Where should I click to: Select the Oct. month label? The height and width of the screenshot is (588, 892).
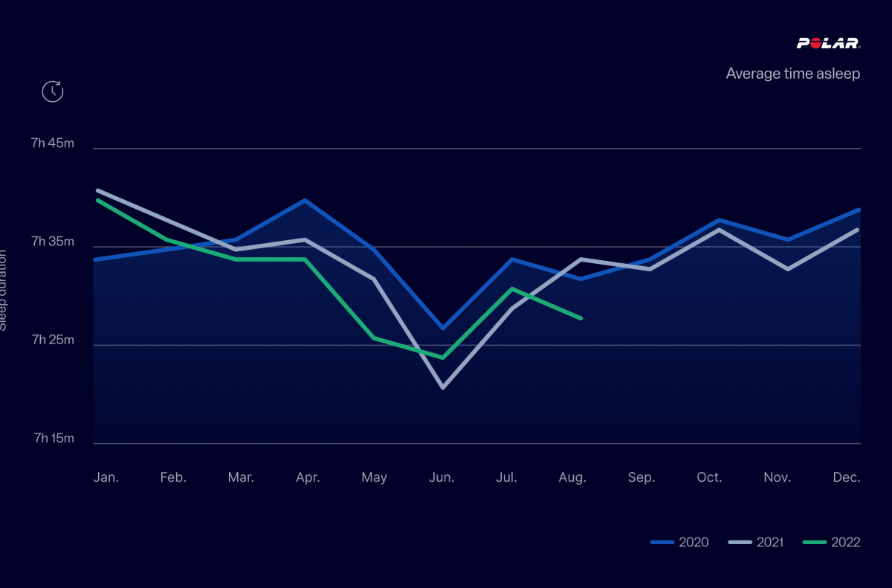pos(709,477)
